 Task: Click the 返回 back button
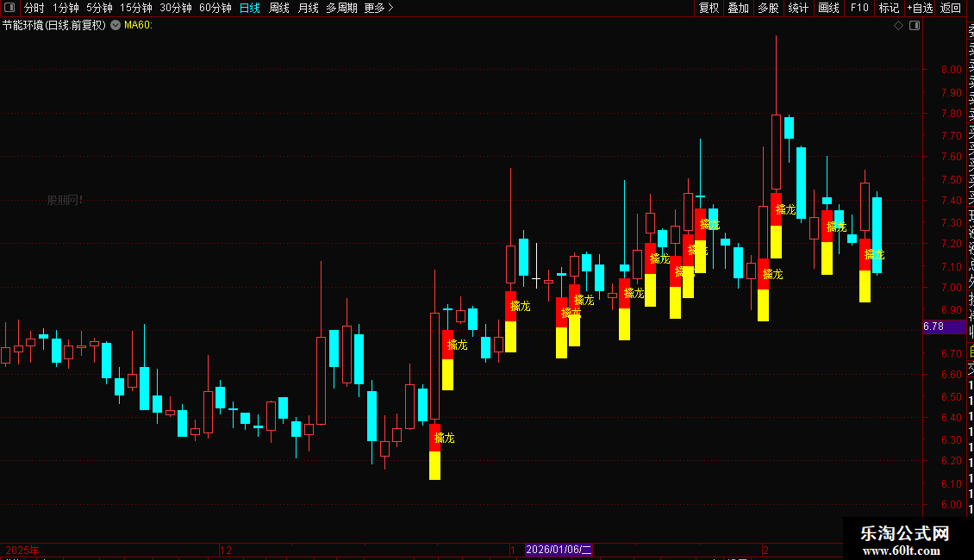pyautogui.click(x=951, y=8)
